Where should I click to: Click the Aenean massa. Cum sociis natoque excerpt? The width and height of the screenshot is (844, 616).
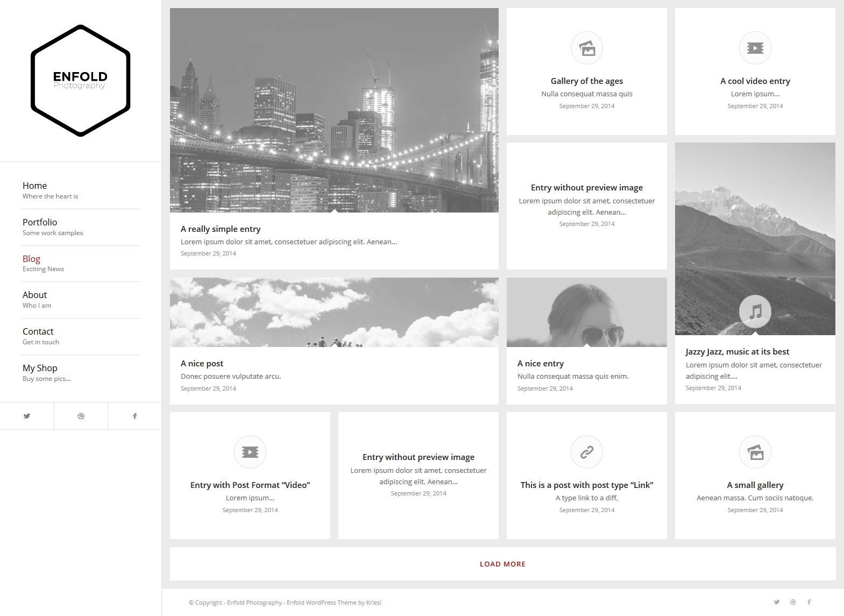pos(755,498)
